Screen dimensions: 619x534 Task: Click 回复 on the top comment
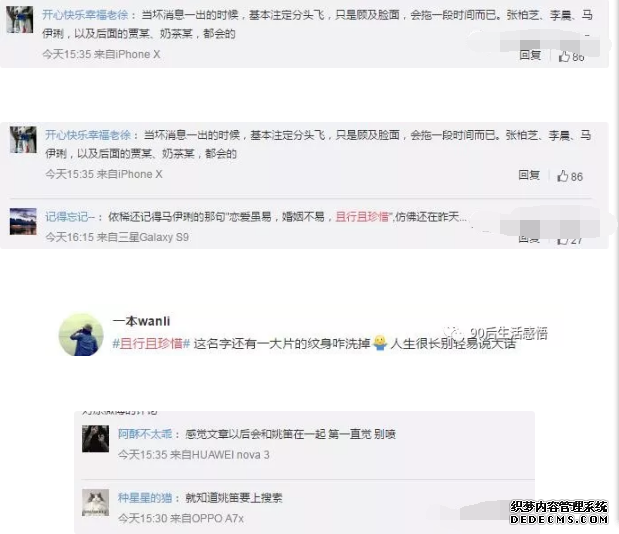(530, 55)
